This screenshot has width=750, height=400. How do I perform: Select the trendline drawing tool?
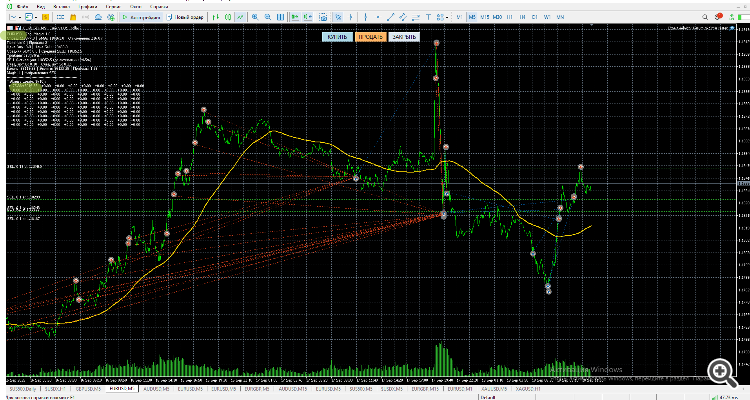pos(390,17)
